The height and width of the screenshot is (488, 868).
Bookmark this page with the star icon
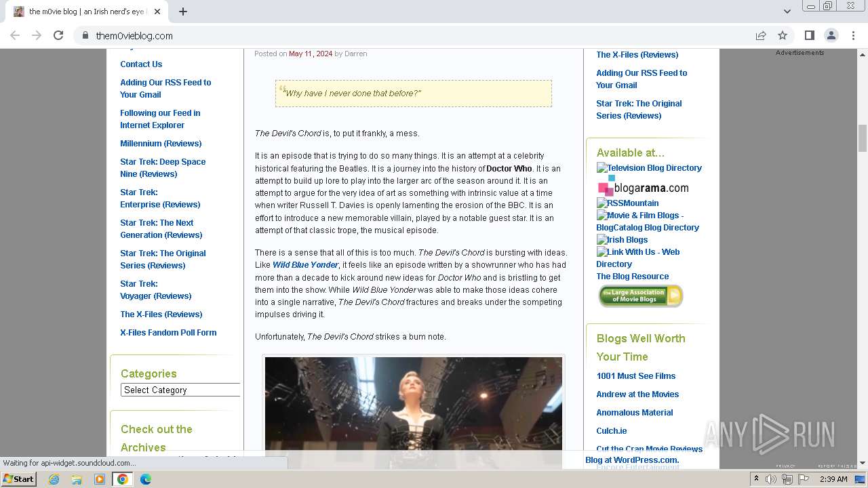783,35
